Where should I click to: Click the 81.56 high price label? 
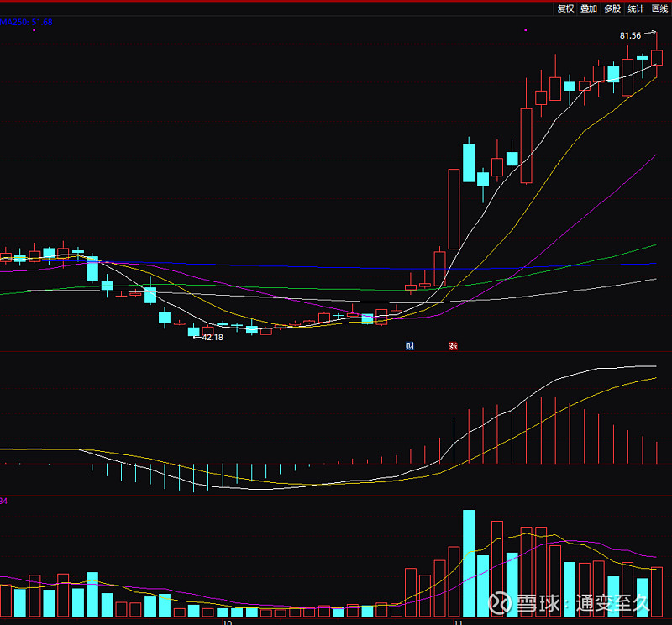coord(630,35)
